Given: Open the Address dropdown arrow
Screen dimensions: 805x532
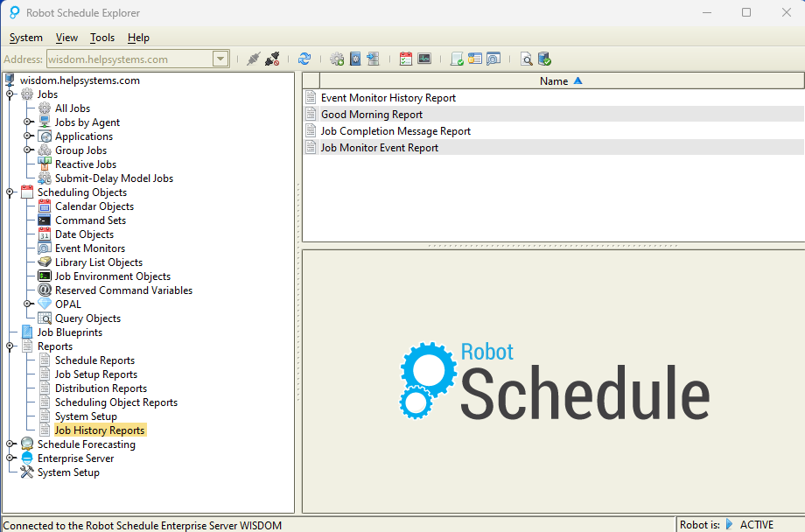Looking at the screenshot, I should [x=220, y=59].
